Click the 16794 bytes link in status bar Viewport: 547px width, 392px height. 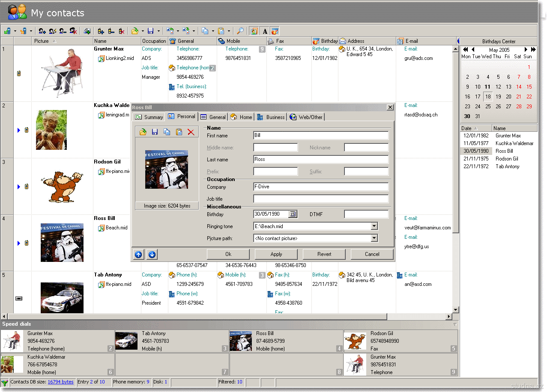60,382
